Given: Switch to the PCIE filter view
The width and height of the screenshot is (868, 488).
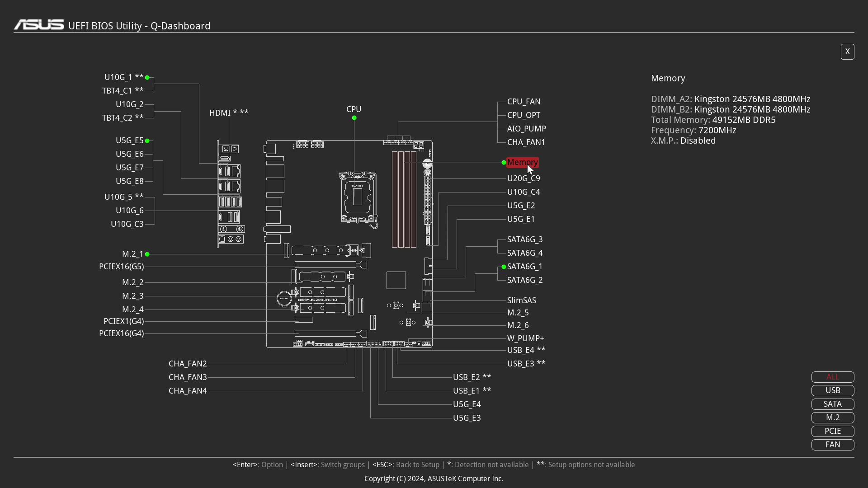Looking at the screenshot, I should 832,431.
